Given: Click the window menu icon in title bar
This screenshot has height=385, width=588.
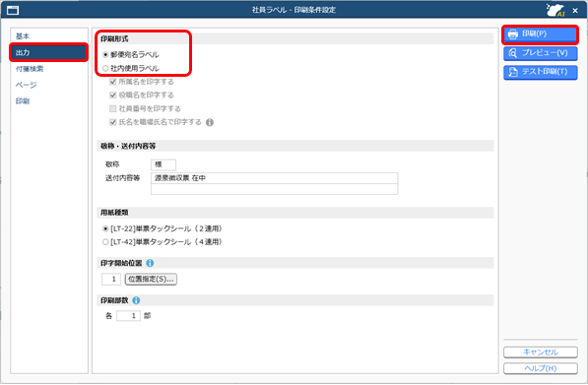Looking at the screenshot, I should [x=13, y=10].
